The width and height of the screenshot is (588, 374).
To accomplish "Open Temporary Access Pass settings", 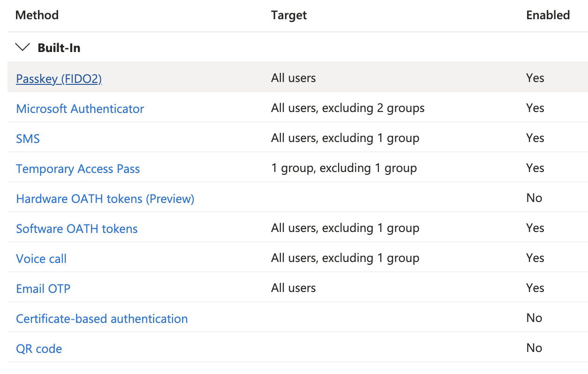I will click(78, 168).
